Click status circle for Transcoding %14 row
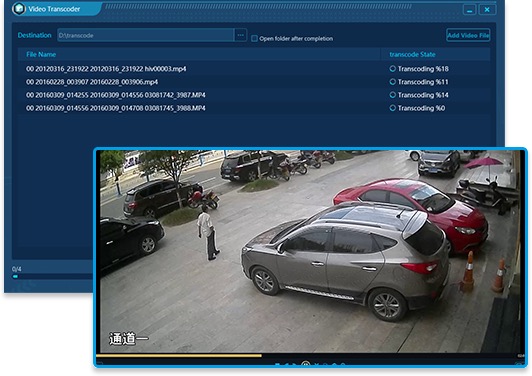 pos(393,95)
